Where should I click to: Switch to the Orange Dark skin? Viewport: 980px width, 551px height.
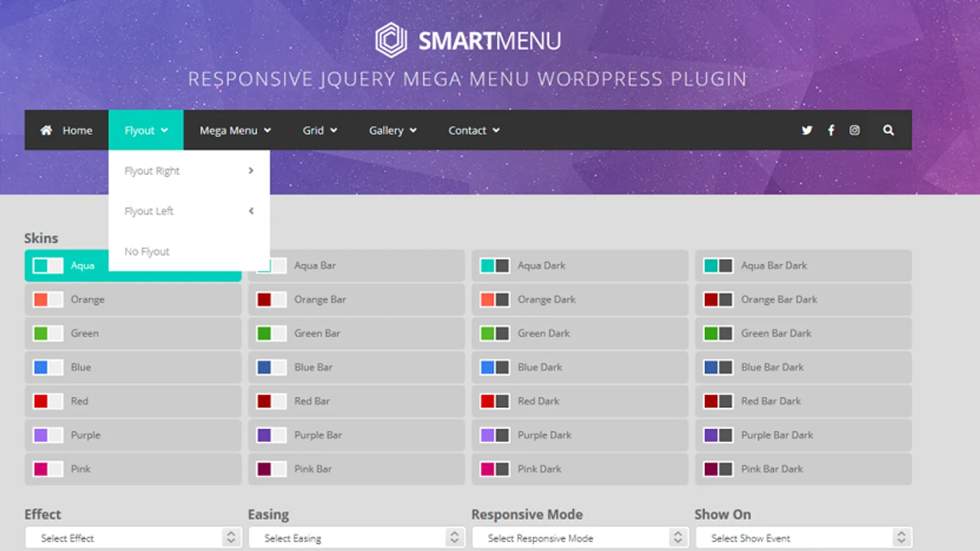point(580,299)
